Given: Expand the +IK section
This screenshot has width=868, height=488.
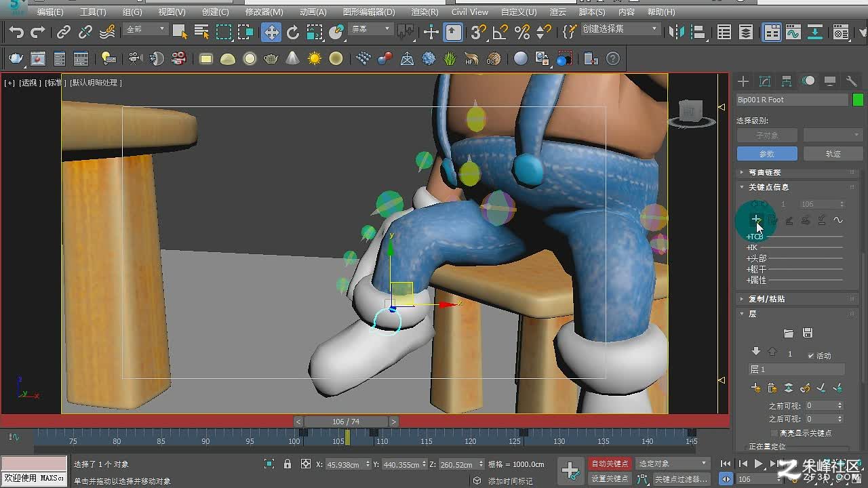Looking at the screenshot, I should coord(751,247).
